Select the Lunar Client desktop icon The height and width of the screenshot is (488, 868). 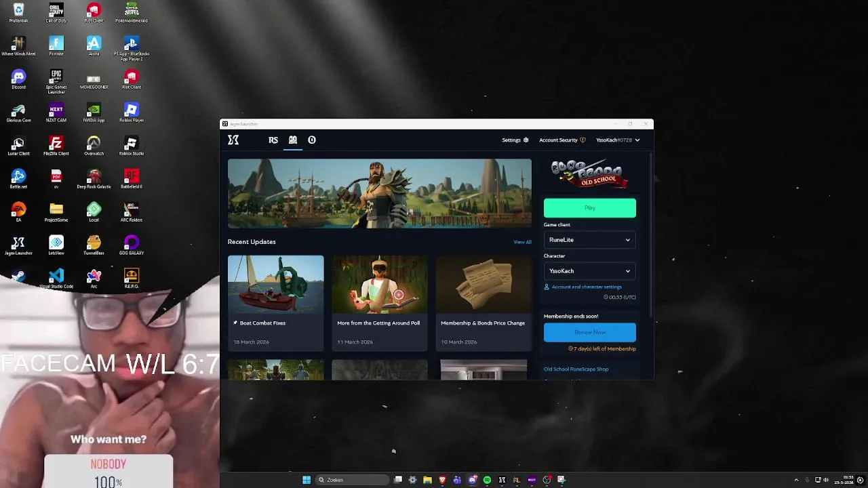pyautogui.click(x=18, y=146)
